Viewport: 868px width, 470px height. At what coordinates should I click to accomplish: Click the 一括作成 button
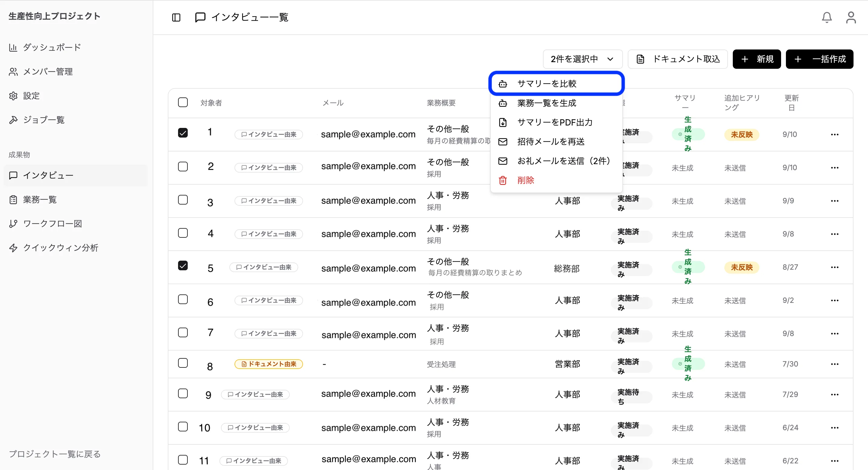click(x=819, y=59)
